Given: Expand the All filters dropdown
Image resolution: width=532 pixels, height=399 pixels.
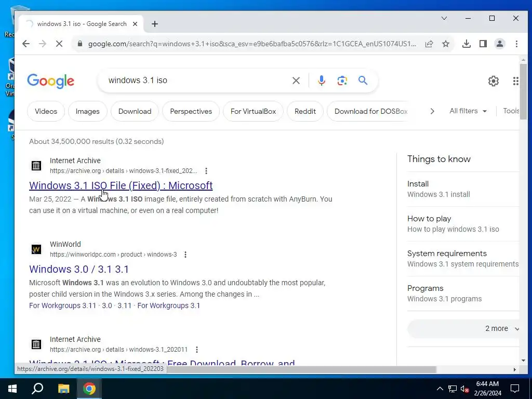Looking at the screenshot, I should point(468,111).
